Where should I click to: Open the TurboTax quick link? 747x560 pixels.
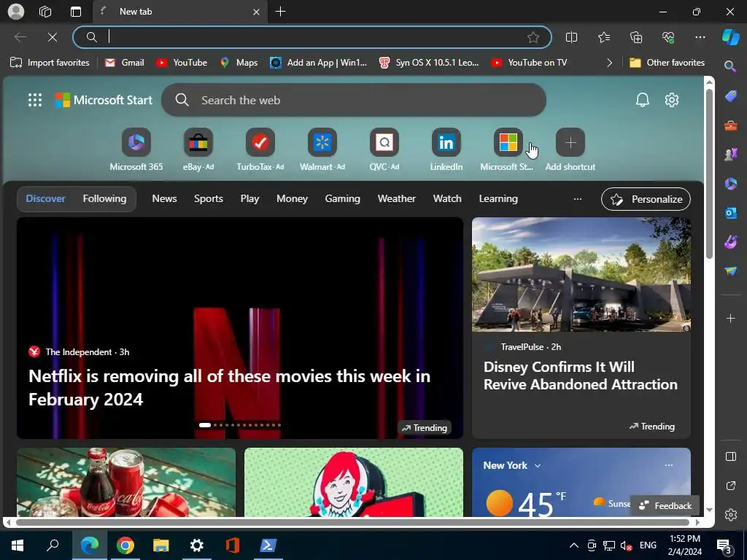click(260, 150)
